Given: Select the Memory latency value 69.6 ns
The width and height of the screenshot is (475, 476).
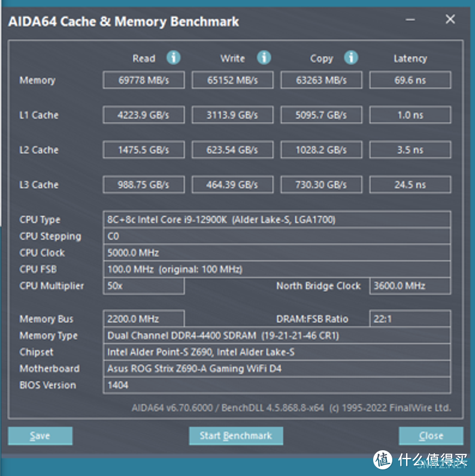Looking at the screenshot, I should 410,80.
